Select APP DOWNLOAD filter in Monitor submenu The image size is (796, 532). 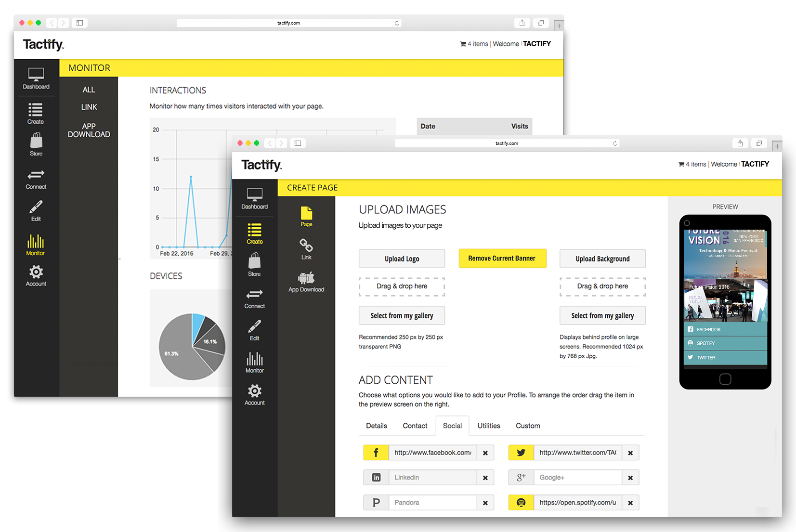click(89, 130)
